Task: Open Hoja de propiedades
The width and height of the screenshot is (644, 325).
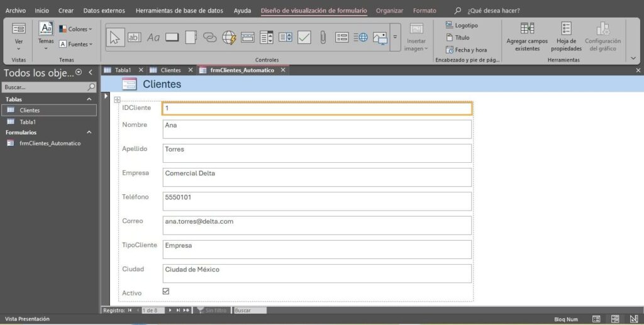Action: click(567, 37)
